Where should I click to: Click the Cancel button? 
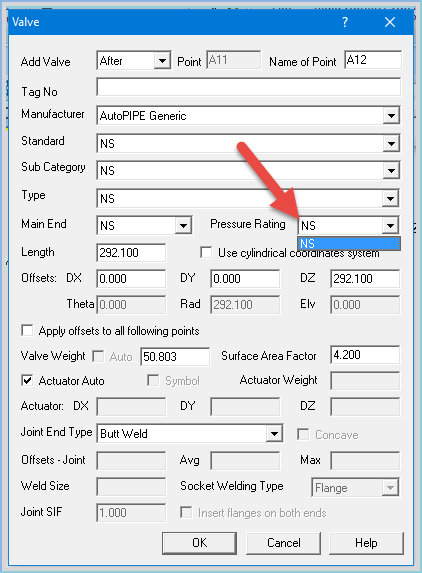coord(284,543)
